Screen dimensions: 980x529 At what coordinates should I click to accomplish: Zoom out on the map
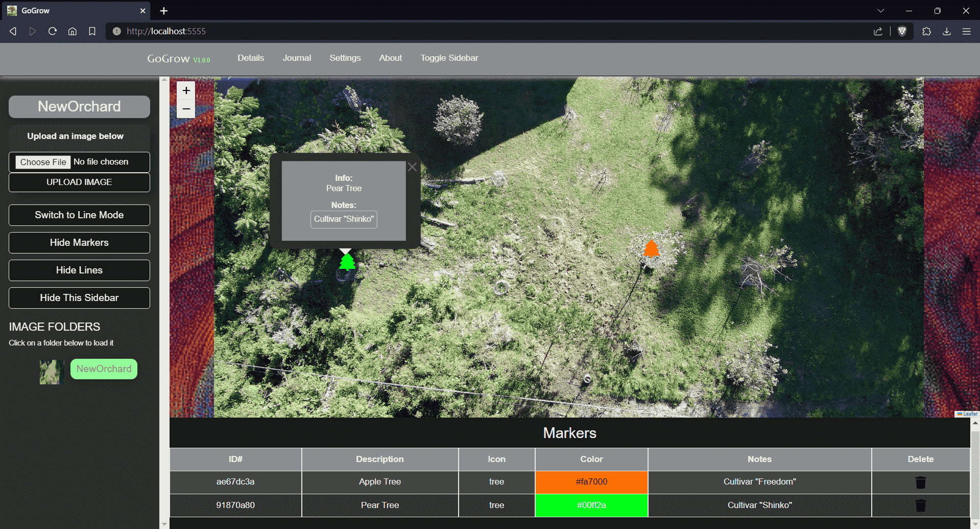186,109
